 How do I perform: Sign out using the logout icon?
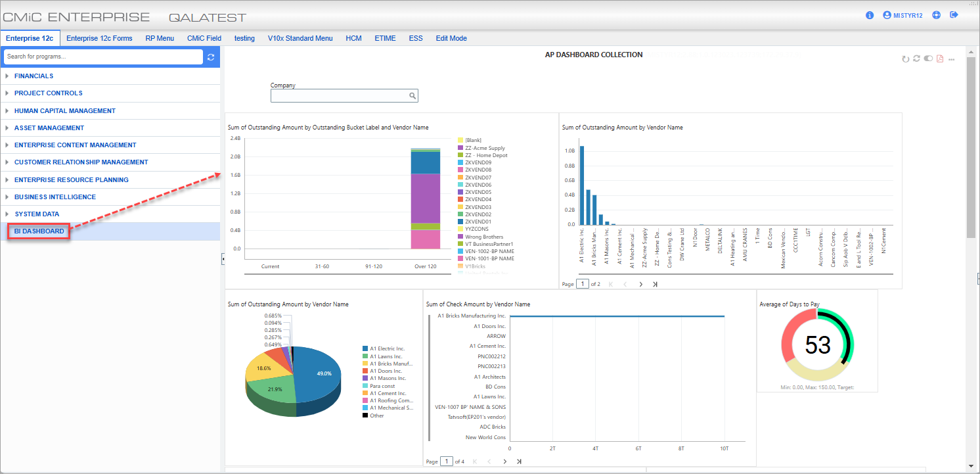coord(954,14)
